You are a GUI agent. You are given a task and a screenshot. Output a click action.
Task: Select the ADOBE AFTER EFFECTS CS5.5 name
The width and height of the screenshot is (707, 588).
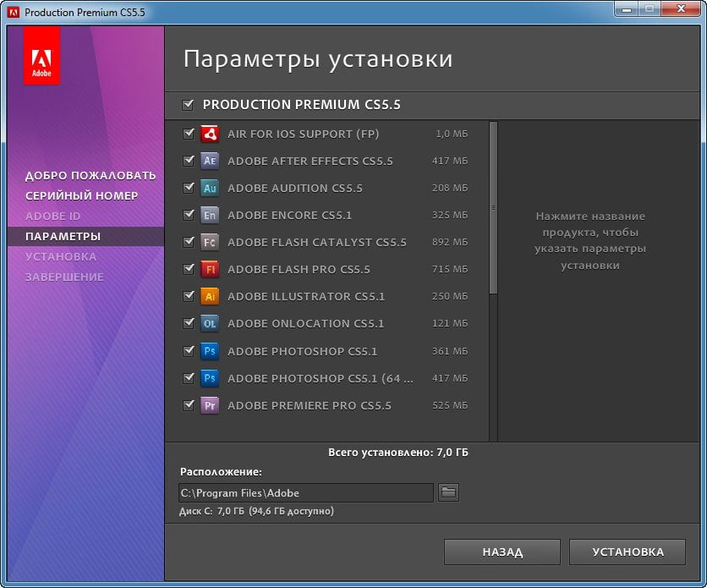point(310,161)
